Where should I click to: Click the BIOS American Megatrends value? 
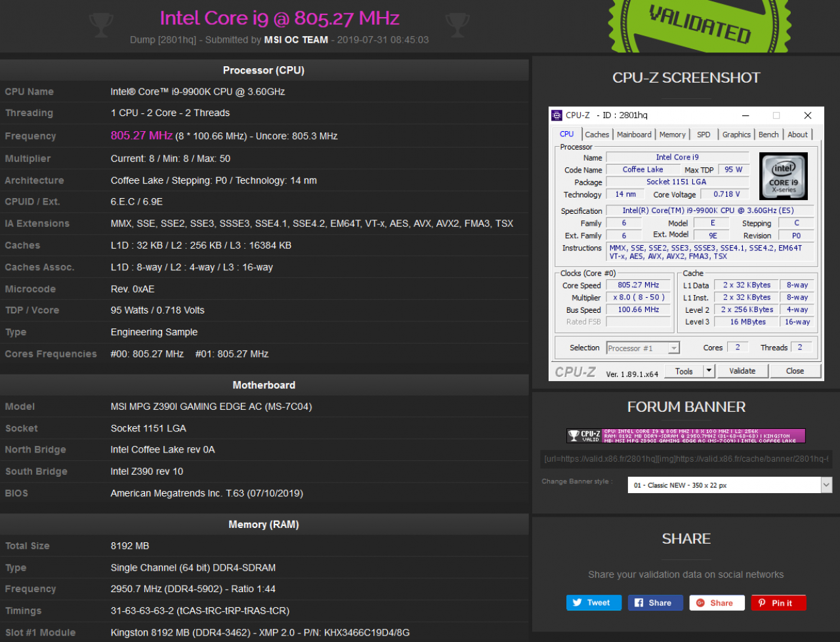pyautogui.click(x=207, y=493)
